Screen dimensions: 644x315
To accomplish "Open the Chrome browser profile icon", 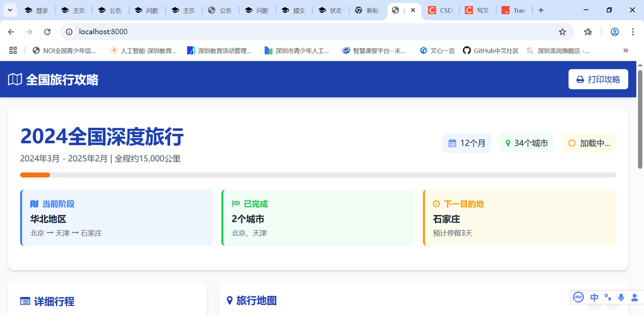I will click(x=614, y=31).
